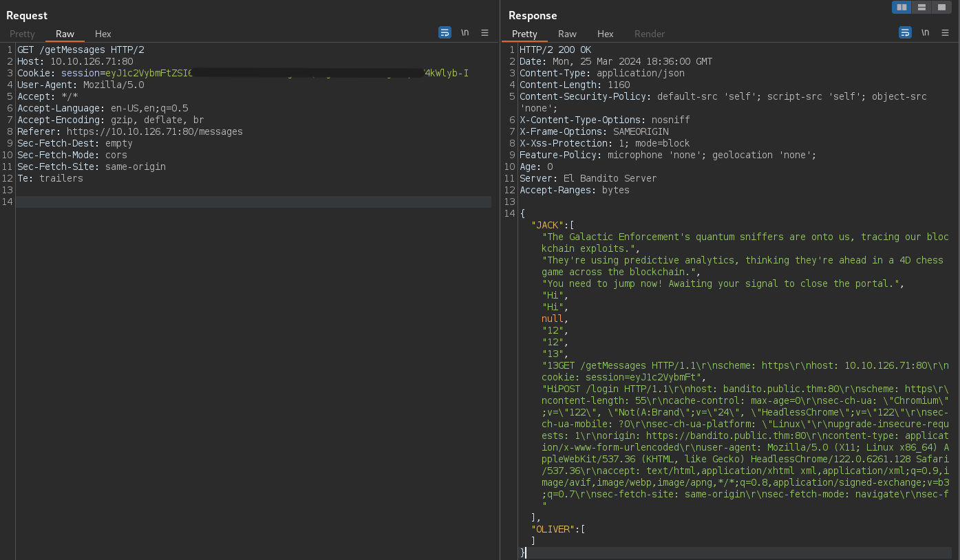Open Request pane hamburger options menu
960x560 pixels.
(x=484, y=32)
